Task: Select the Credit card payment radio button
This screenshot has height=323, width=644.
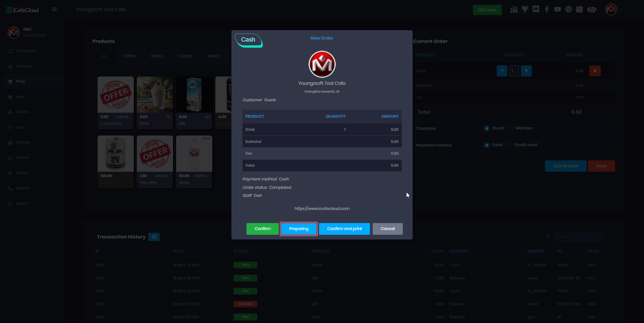Action: (x=509, y=145)
